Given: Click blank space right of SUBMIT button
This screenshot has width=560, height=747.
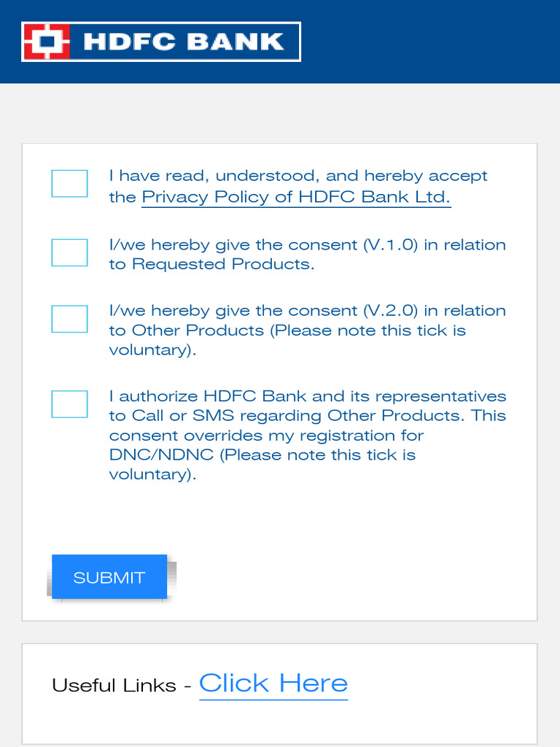Looking at the screenshot, I should (x=350, y=578).
